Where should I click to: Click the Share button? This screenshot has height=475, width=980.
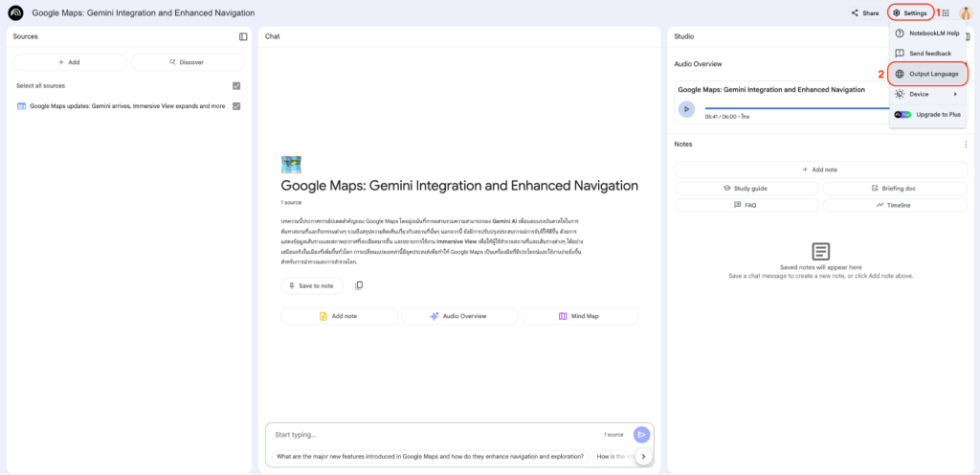coord(865,12)
